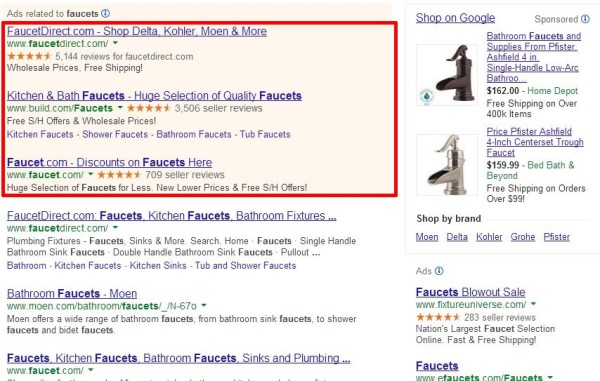600x381 pixels.
Task: Expand arrow beside www.faucet.com ad URL
Action: pyautogui.click(x=91, y=174)
